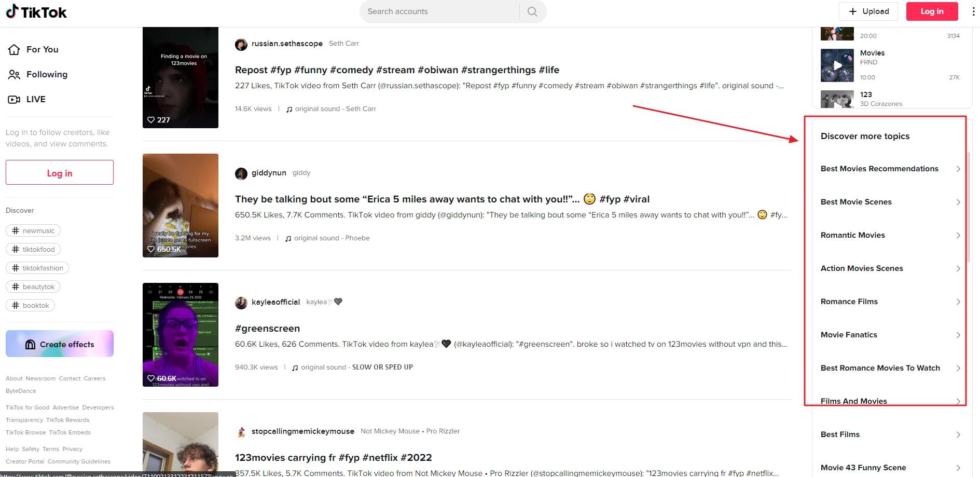Open the Creator Portal footer link
Screen dimensions: 980x477
[x=25, y=461]
